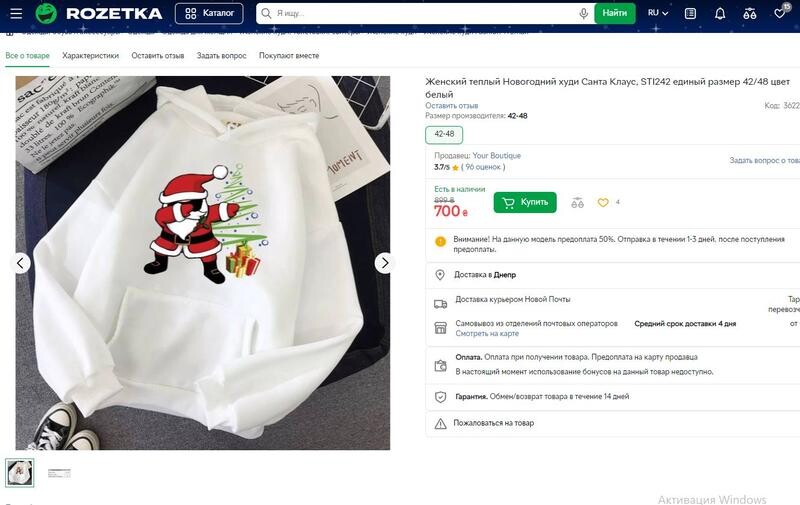Screen dimensions: 800x505
Task: Click the Rozetka smiley logo
Action: click(x=46, y=13)
